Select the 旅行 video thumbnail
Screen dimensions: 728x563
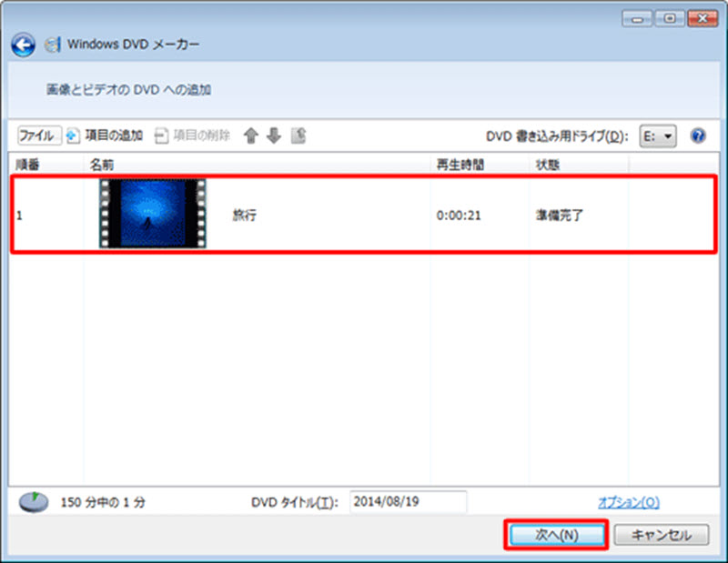pos(152,215)
